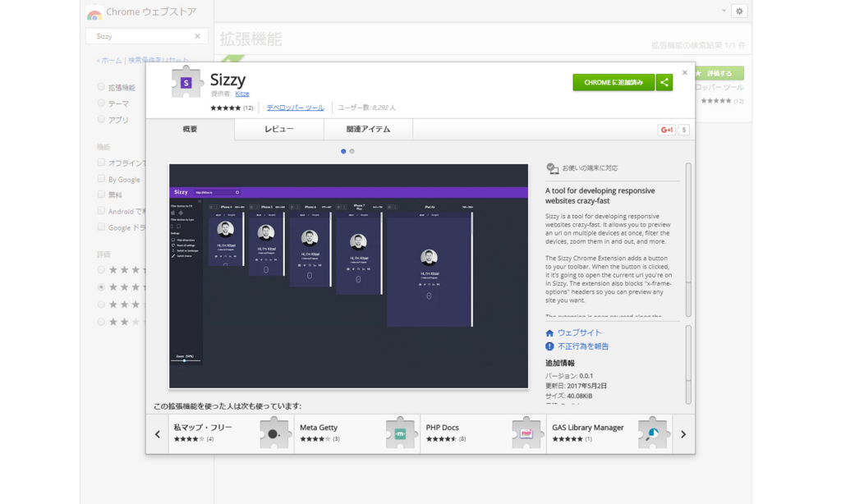Toggle the 無料 checkbox
The width and height of the screenshot is (841, 504).
(x=101, y=195)
